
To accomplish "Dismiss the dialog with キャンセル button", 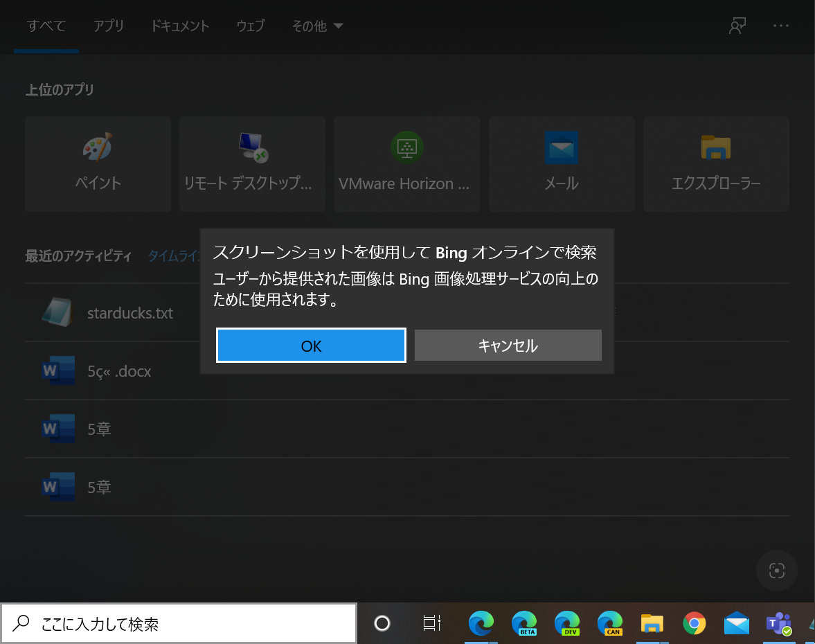I will [x=508, y=345].
